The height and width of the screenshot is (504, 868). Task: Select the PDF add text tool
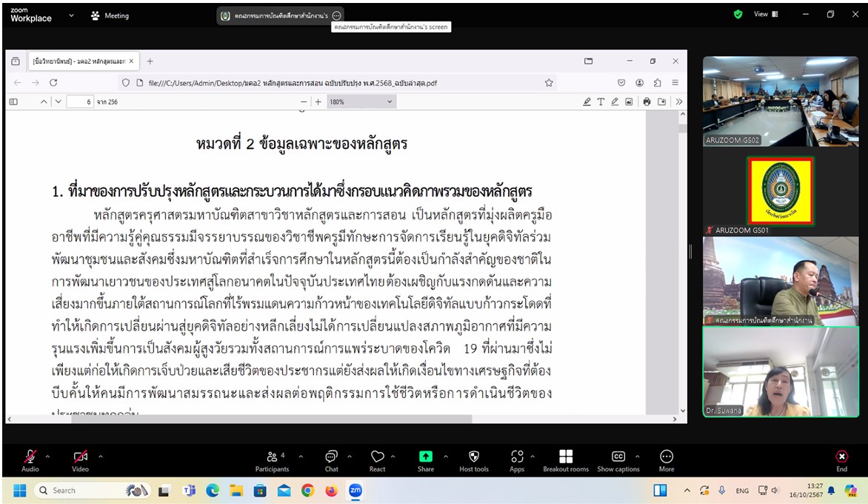(x=601, y=102)
